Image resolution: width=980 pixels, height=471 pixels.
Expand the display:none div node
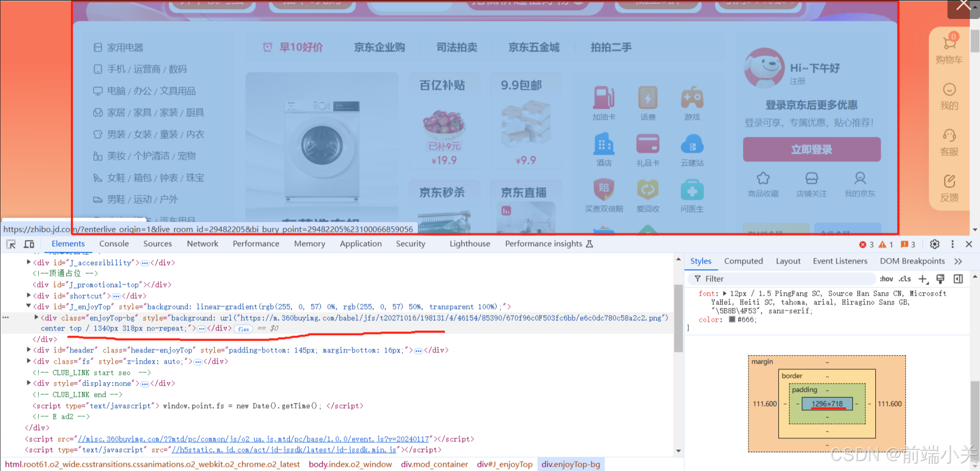pos(28,383)
